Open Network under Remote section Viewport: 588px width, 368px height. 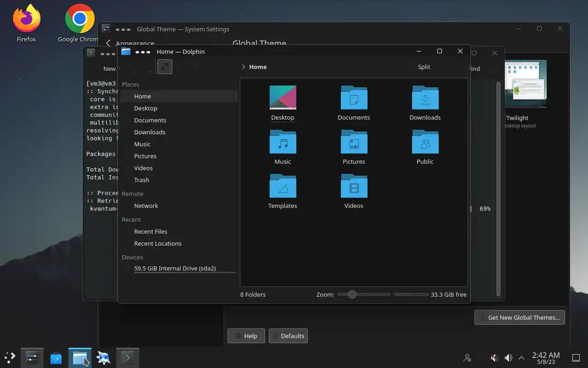pos(179,206)
